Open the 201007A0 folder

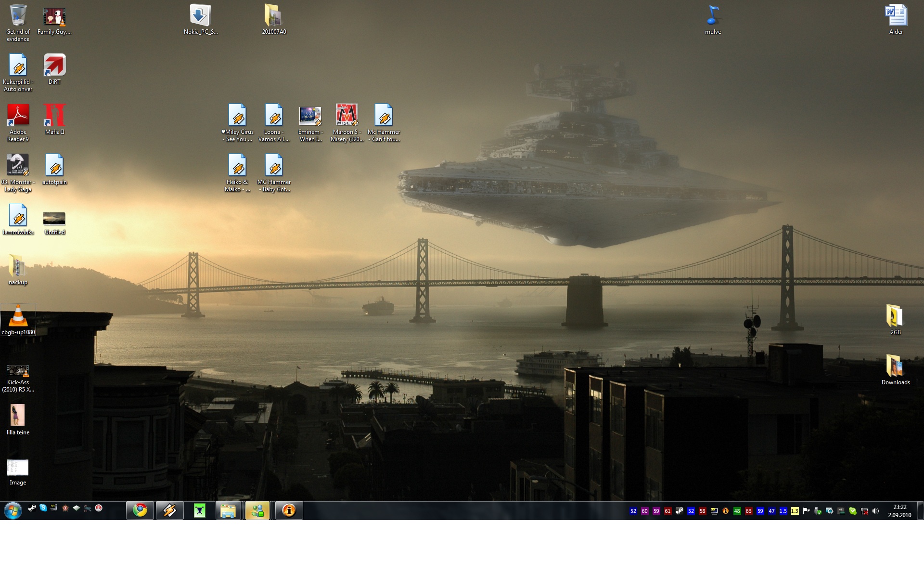tap(274, 20)
